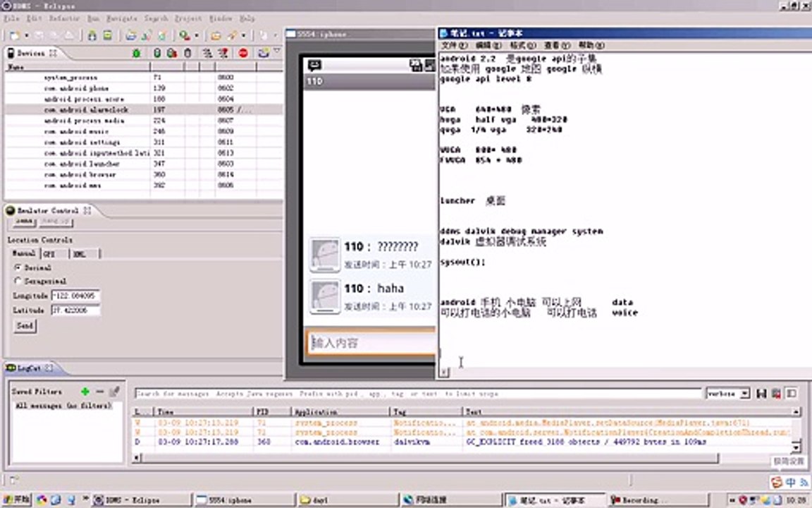Toggle Saved Filters pane display icon
This screenshot has height=508, width=812.
(792, 394)
